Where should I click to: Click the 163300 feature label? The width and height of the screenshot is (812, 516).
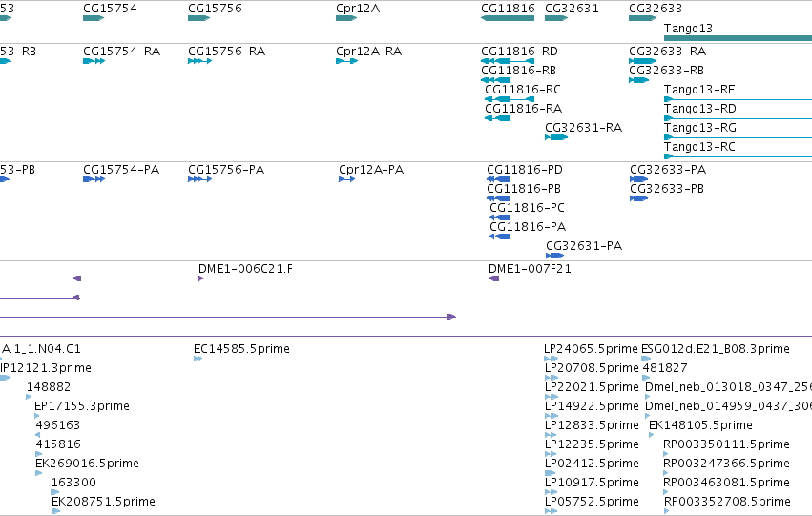pyautogui.click(x=73, y=483)
